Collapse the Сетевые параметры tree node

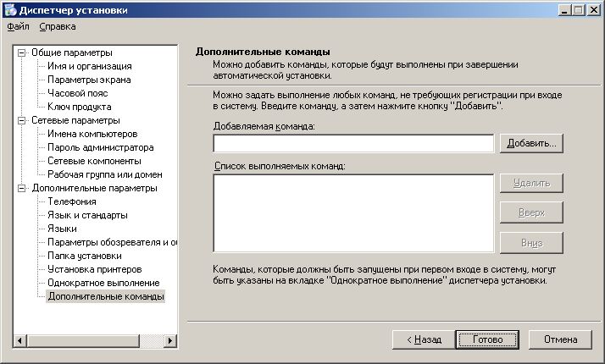[22, 120]
